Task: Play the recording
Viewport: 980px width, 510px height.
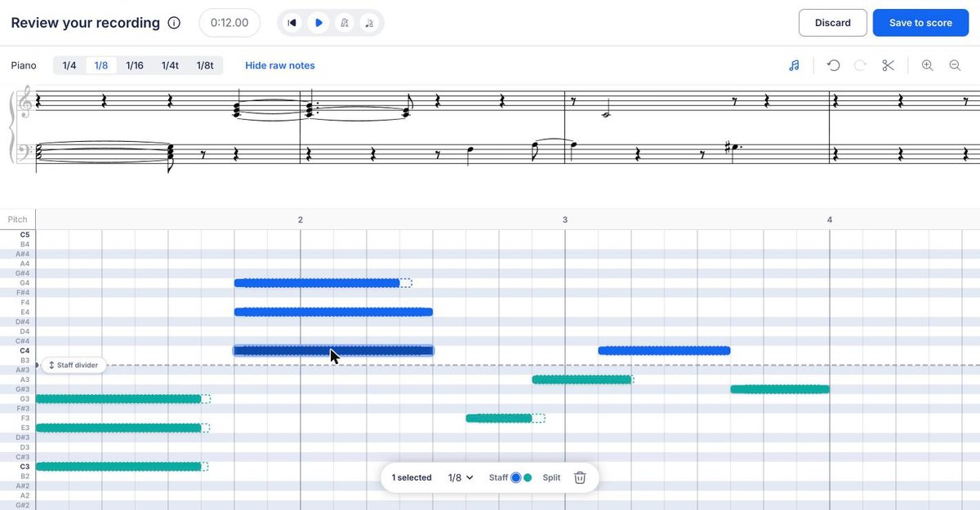Action: pos(318,23)
